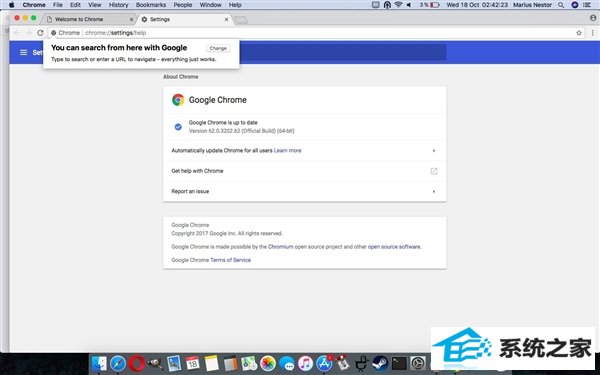
Task: Open the Chromium project link
Action: tap(280, 247)
